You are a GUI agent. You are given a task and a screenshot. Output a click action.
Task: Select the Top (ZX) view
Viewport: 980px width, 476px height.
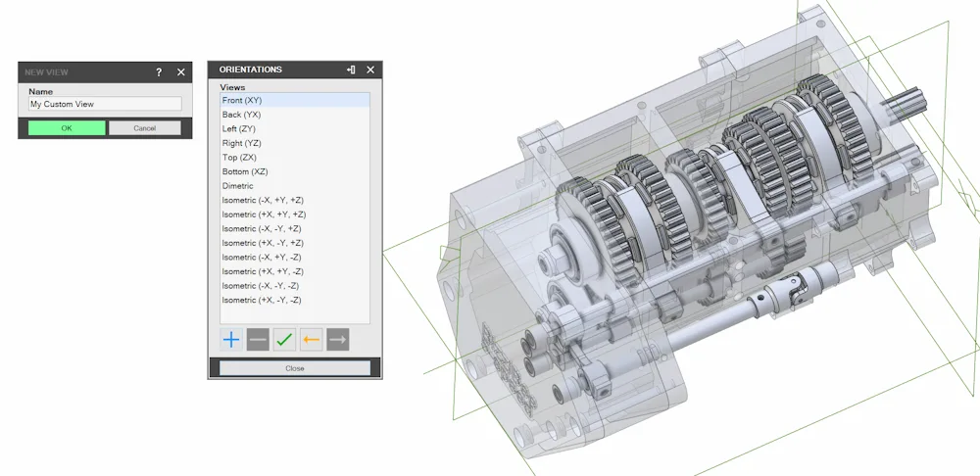coord(294,158)
